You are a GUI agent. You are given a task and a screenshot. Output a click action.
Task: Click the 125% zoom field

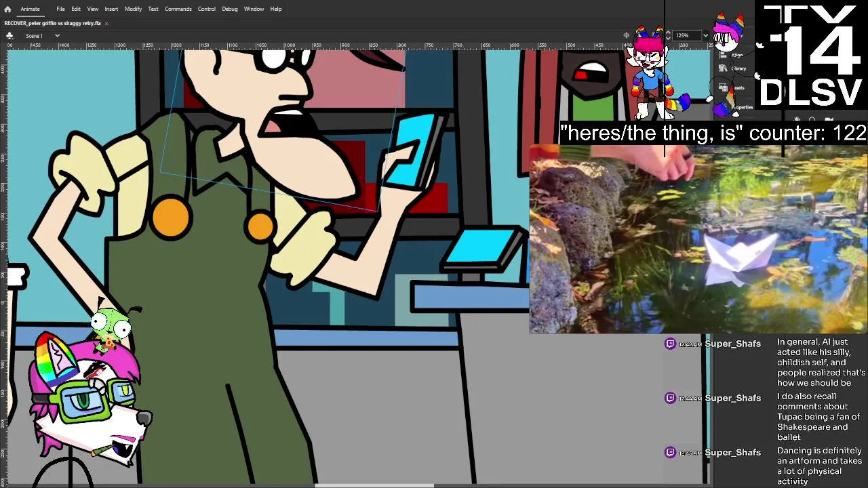point(686,35)
